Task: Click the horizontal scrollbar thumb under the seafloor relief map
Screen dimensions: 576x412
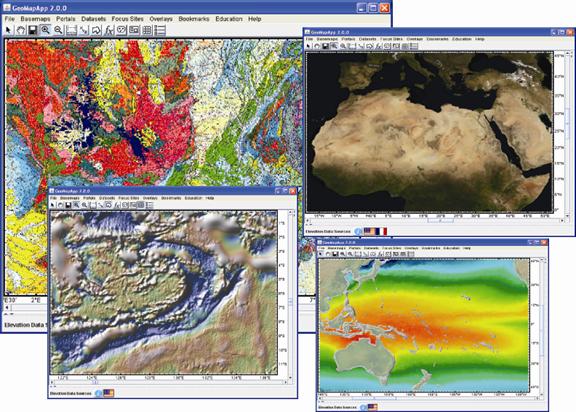Action: [95, 382]
